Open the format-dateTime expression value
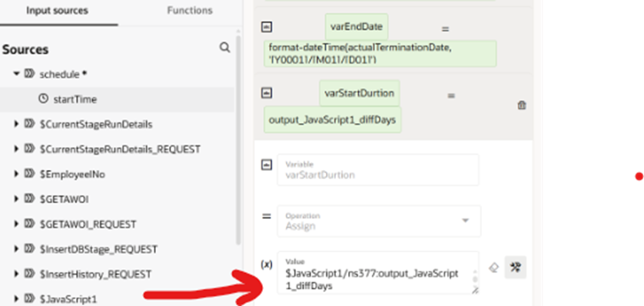The height and width of the screenshot is (306, 644). pos(380,54)
